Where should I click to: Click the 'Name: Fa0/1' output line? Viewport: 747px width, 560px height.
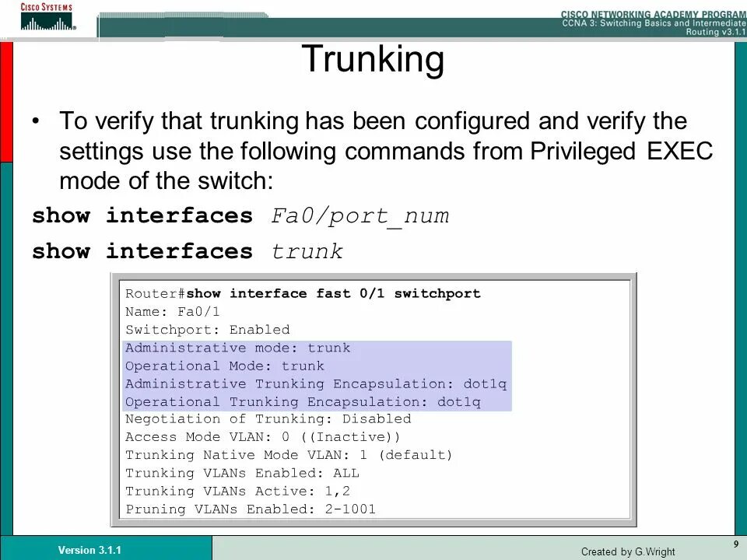click(173, 312)
